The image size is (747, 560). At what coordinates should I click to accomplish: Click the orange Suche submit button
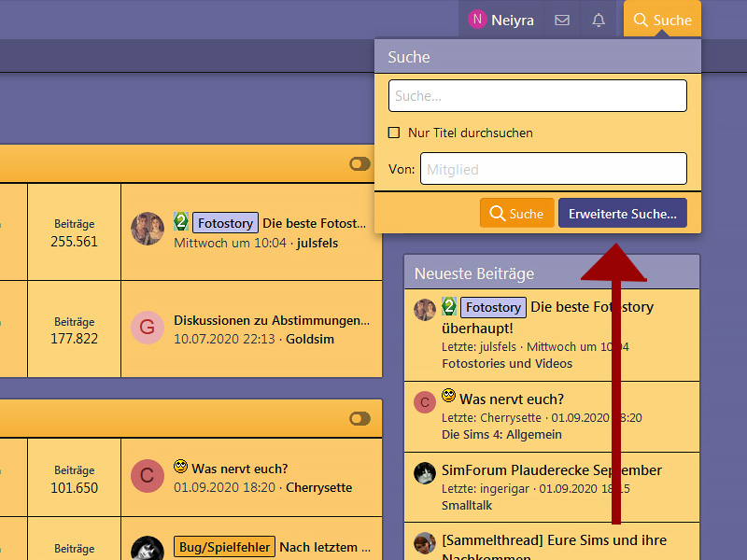517,213
